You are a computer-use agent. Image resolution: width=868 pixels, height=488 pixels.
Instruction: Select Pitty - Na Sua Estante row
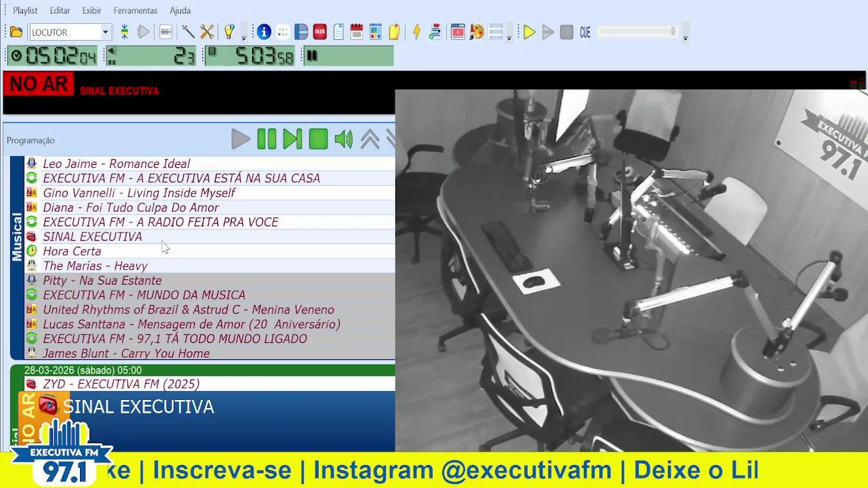(210, 281)
